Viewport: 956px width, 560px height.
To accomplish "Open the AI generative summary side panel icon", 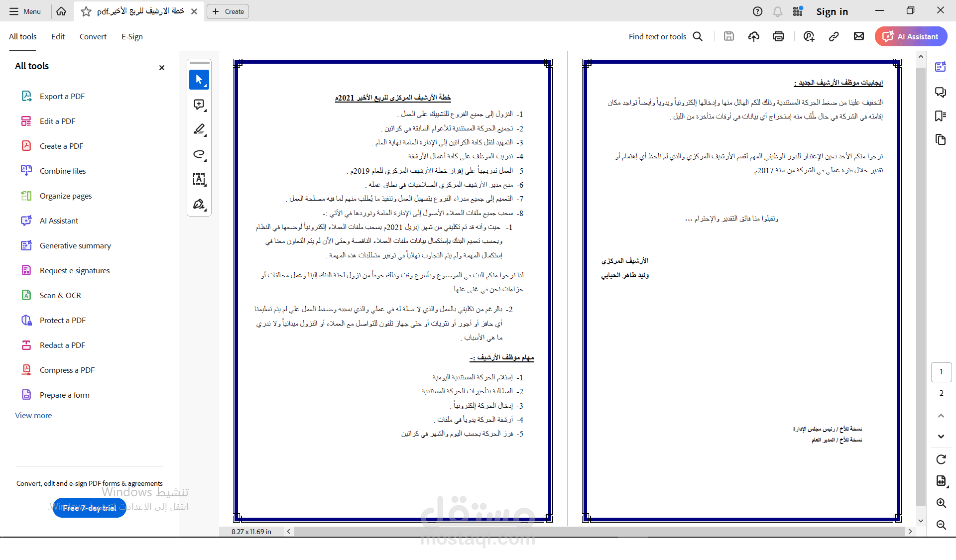I will (x=941, y=67).
